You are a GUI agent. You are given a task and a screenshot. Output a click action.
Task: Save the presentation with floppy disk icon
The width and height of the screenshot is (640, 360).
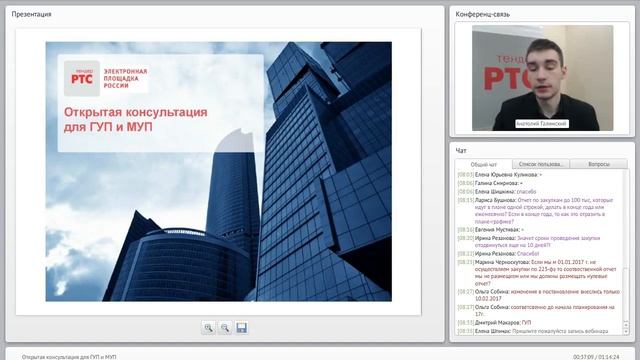coord(241,328)
